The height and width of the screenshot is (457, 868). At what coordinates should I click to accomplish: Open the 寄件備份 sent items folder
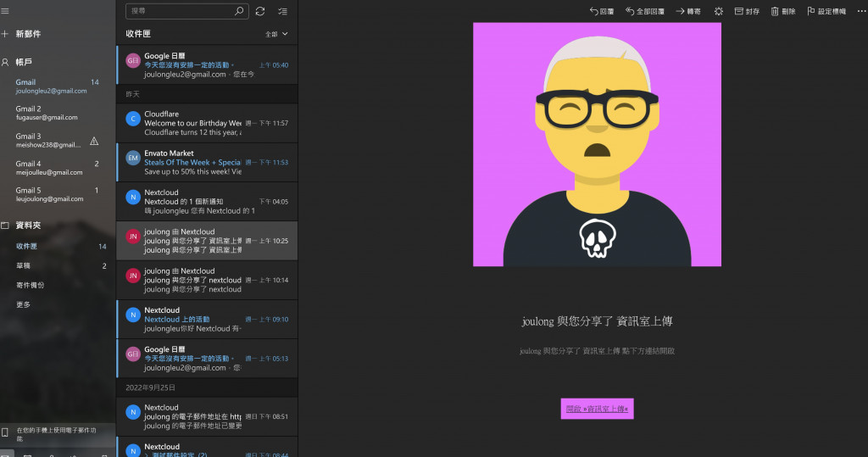point(57,285)
